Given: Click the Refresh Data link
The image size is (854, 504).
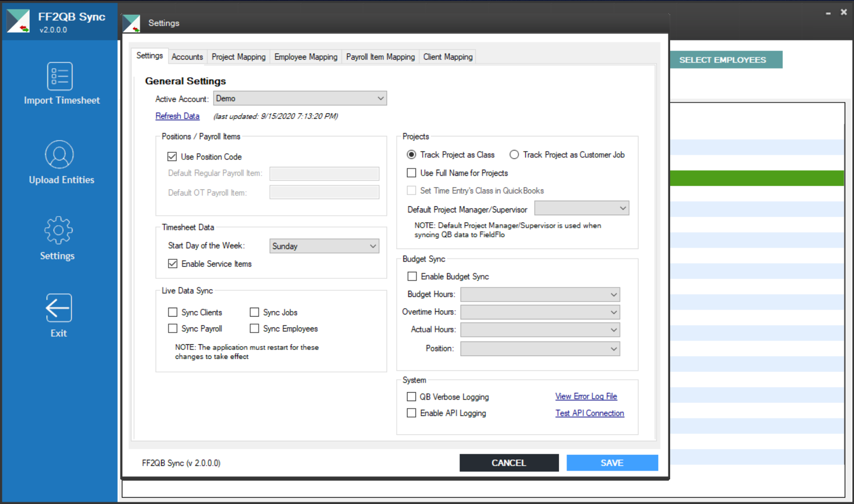Looking at the screenshot, I should (177, 116).
